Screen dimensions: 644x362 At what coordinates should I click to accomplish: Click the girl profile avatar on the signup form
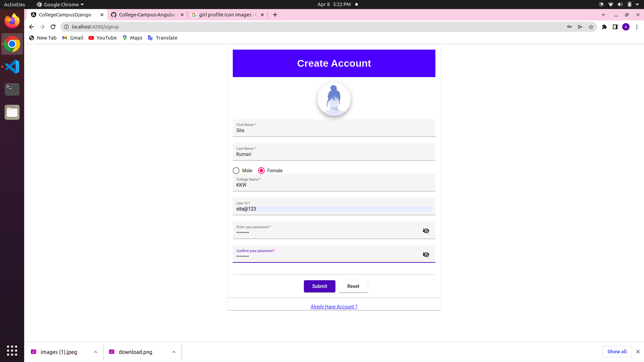(x=334, y=99)
